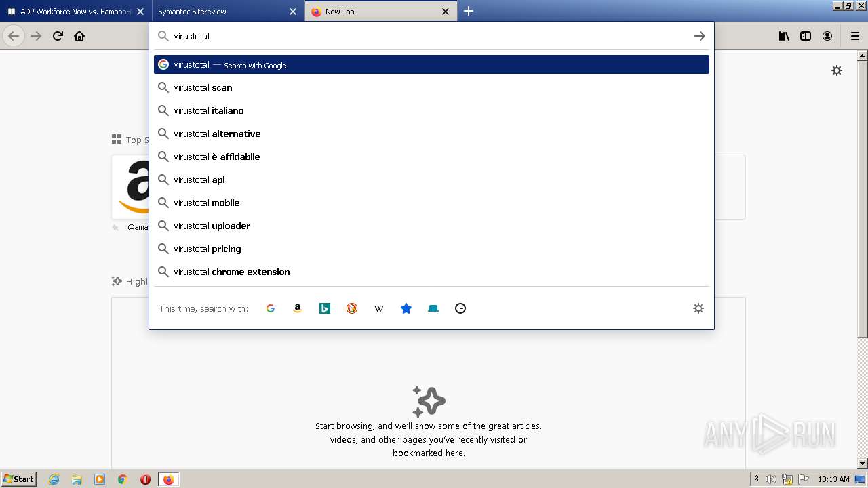Toggle the sidebar view icon
This screenshot has height=488, width=868.
point(806,36)
